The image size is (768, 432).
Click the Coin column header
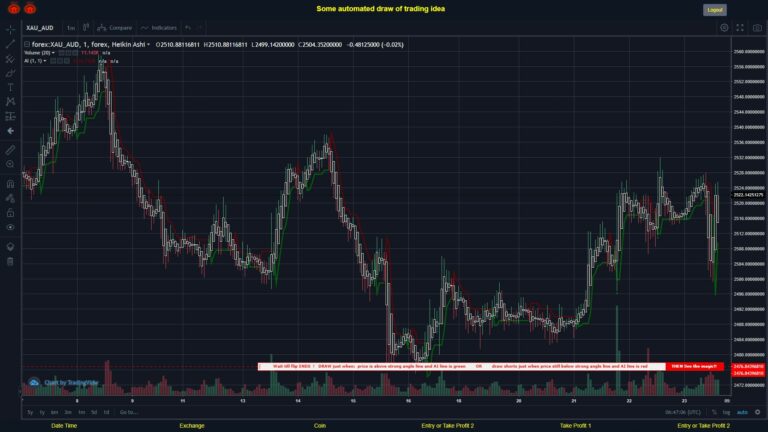pyautogui.click(x=320, y=426)
